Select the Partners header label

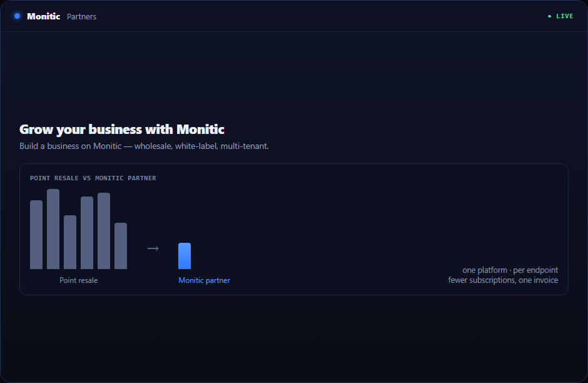click(x=81, y=16)
